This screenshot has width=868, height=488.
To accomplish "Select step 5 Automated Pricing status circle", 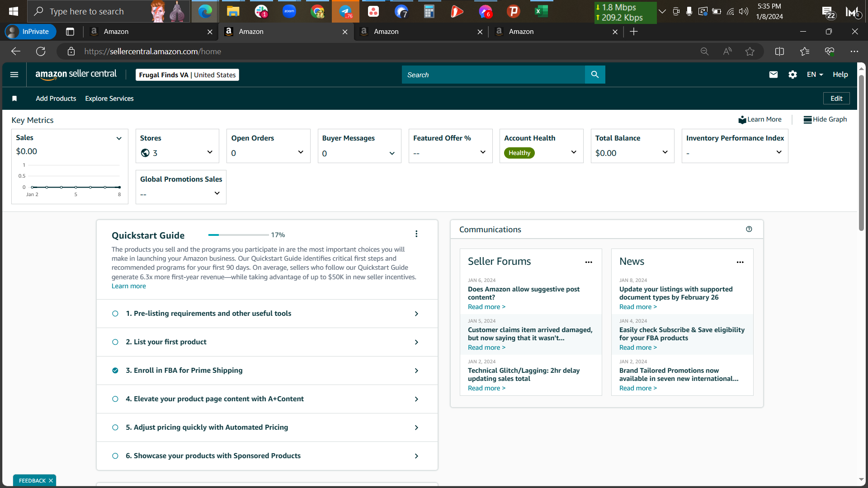I will click(x=115, y=427).
